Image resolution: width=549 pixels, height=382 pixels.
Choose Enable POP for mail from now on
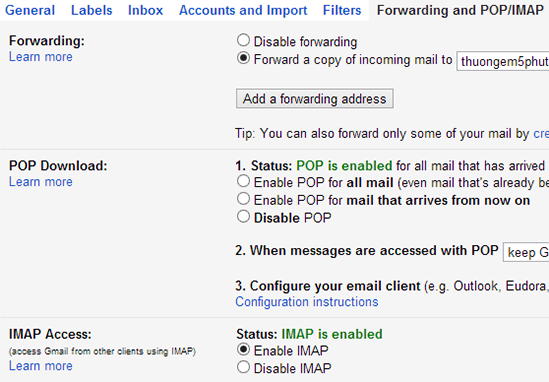[x=243, y=199]
